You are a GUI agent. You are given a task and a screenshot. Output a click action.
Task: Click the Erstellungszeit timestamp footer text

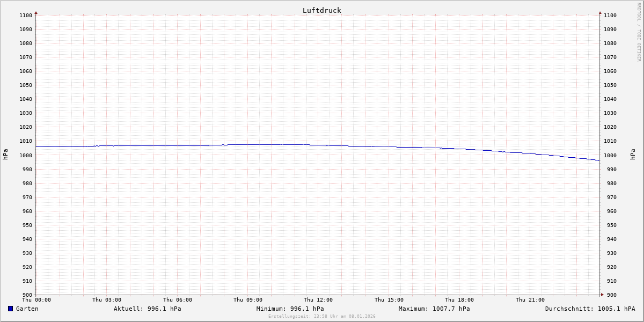321,317
